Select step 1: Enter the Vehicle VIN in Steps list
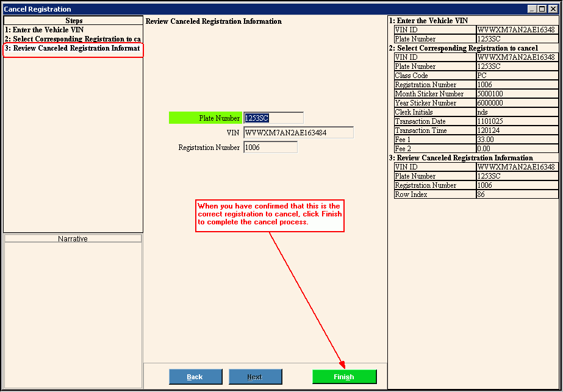Viewport: 563px width, 392px height. 73,30
